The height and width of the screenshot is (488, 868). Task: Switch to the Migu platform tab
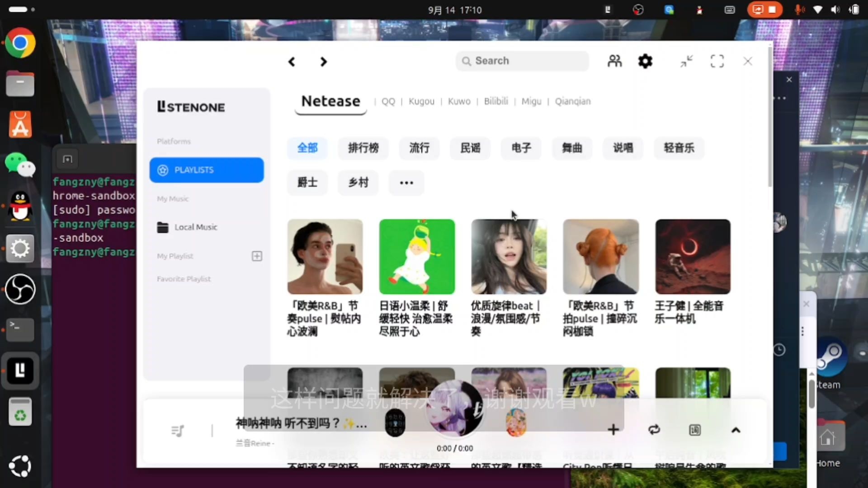click(531, 101)
